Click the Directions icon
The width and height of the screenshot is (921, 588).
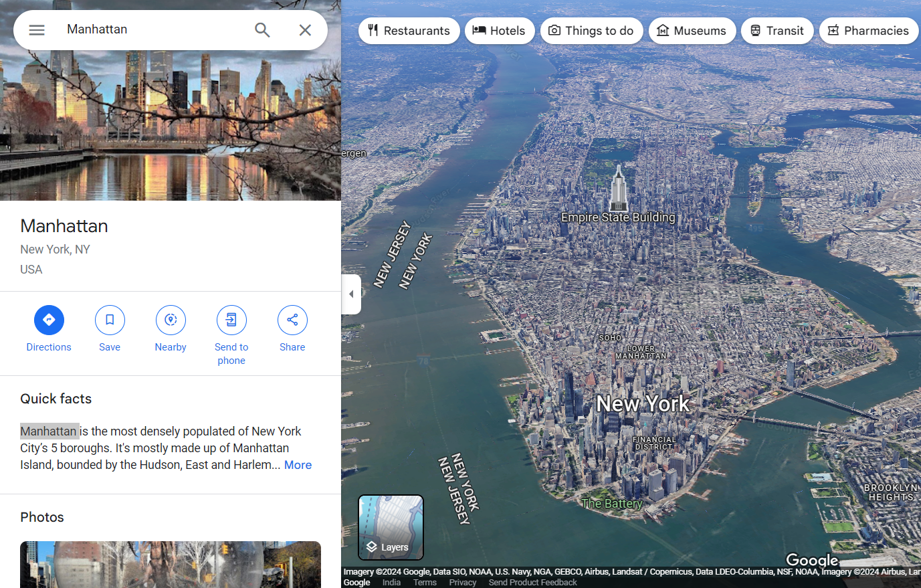coord(49,320)
